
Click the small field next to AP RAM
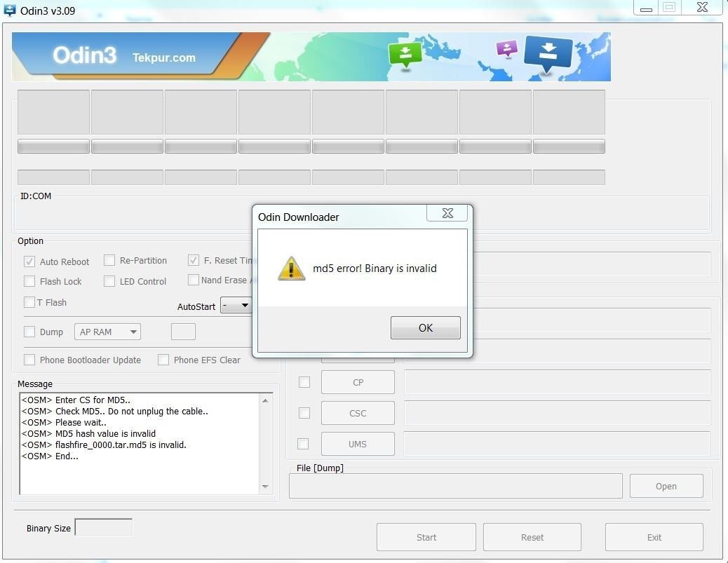(183, 332)
